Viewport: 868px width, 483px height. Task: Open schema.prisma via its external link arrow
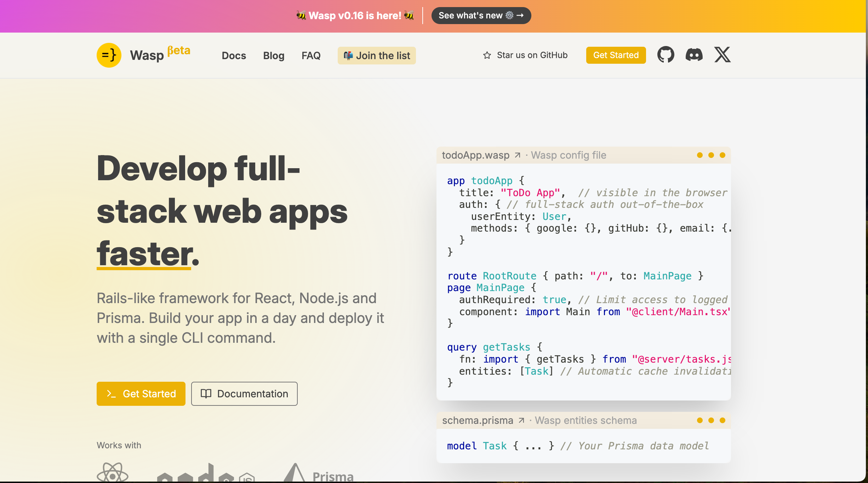521,421
